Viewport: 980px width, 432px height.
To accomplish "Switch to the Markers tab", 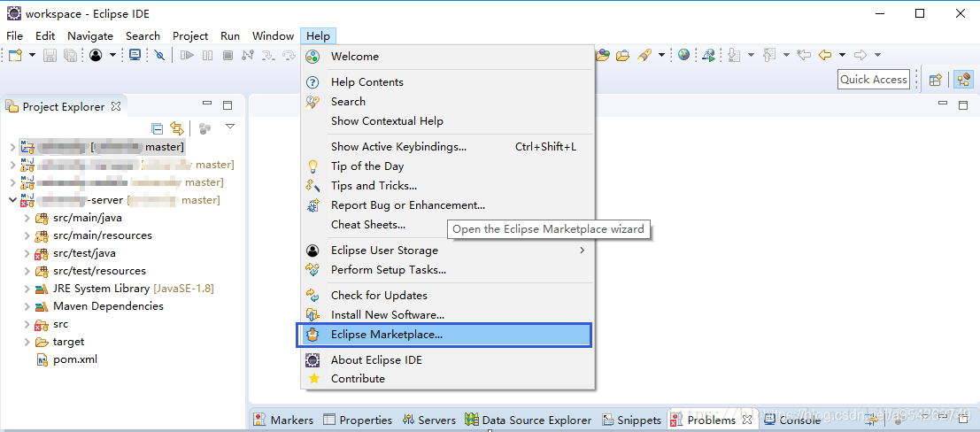I will [284, 420].
